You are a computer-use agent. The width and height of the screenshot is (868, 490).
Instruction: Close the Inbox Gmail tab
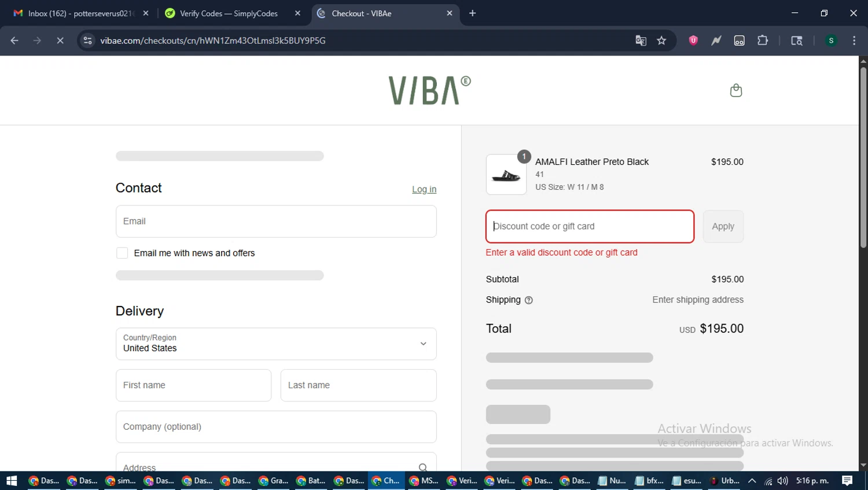click(146, 13)
